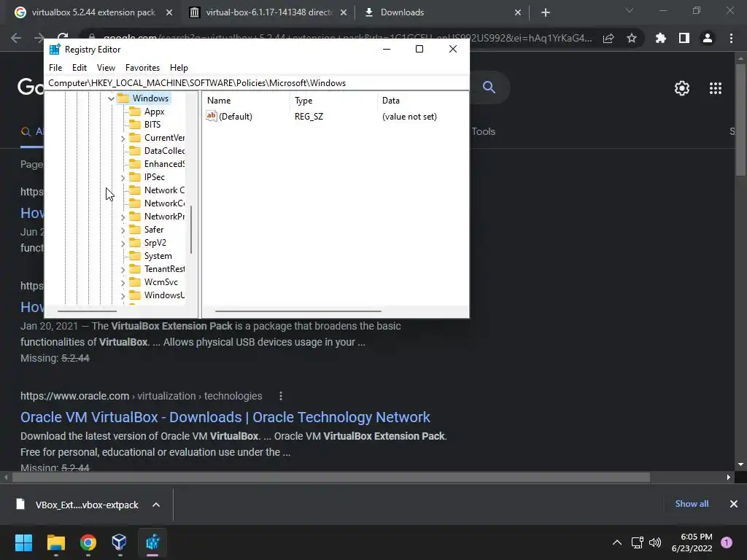Viewport: 747px width, 560px height.
Task: Select the Safer key in tree
Action: 153,230
